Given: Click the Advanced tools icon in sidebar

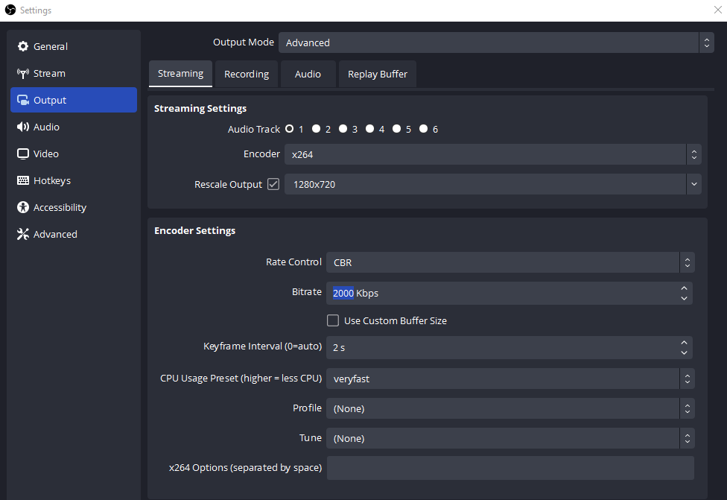Looking at the screenshot, I should (23, 234).
